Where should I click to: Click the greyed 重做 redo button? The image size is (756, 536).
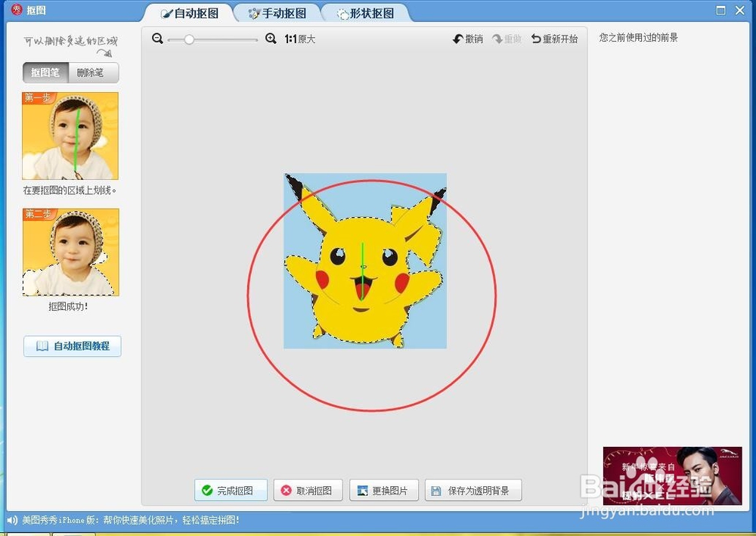pyautogui.click(x=507, y=39)
